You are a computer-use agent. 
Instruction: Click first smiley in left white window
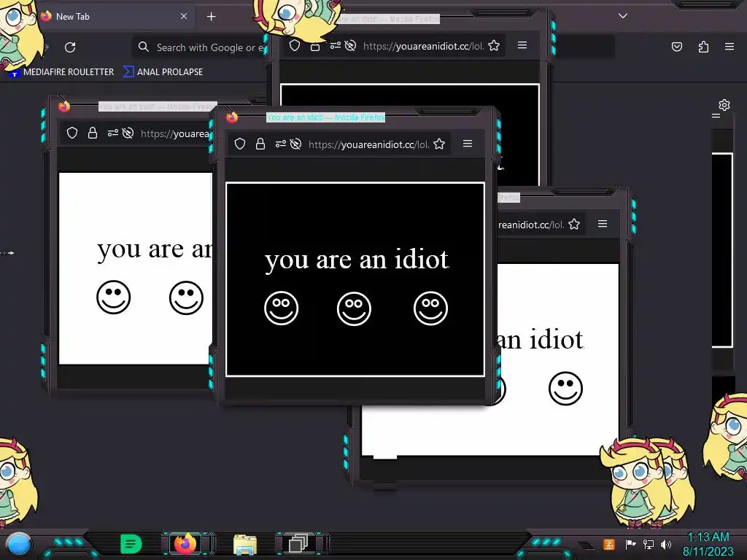coord(113,297)
